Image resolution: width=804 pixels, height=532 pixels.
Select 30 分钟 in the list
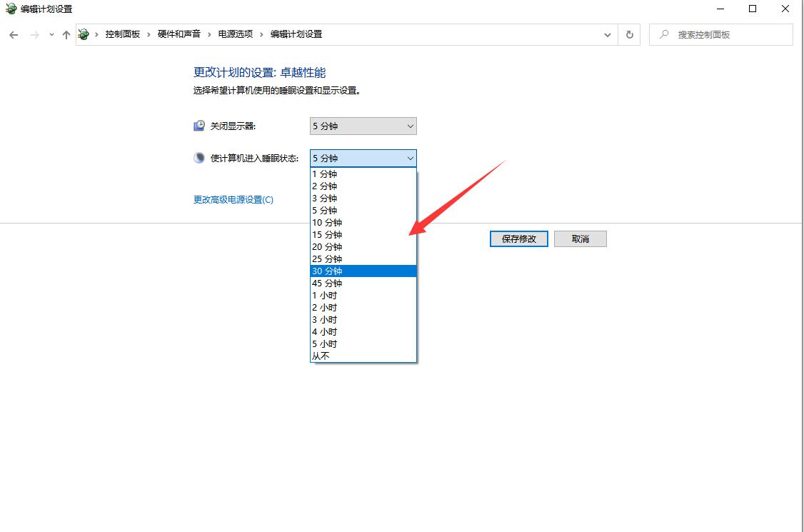click(x=363, y=271)
